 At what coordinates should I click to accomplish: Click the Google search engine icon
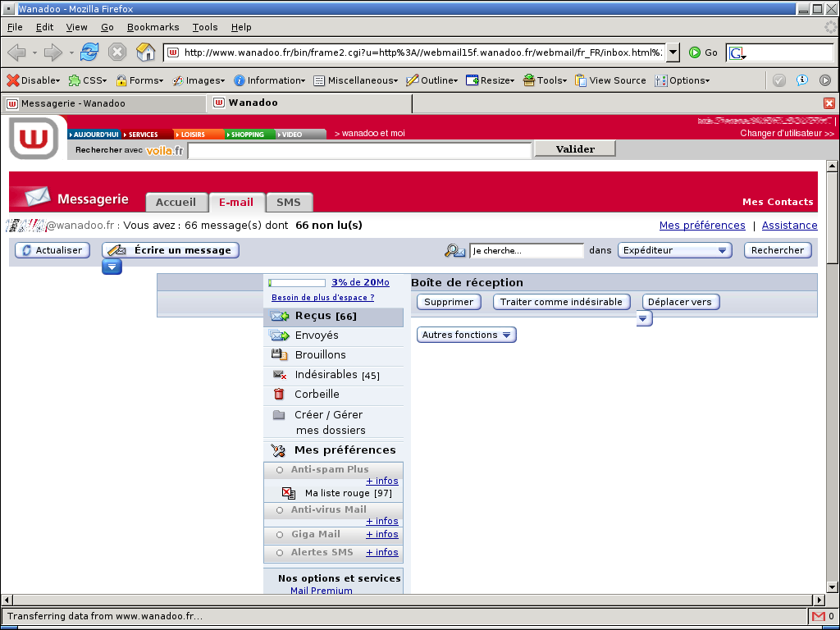pyautogui.click(x=737, y=52)
